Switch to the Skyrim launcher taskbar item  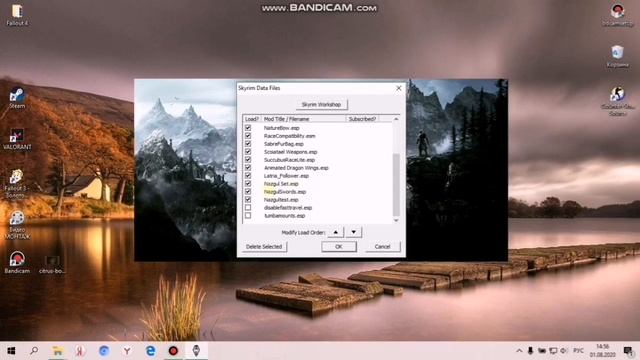(x=196, y=351)
